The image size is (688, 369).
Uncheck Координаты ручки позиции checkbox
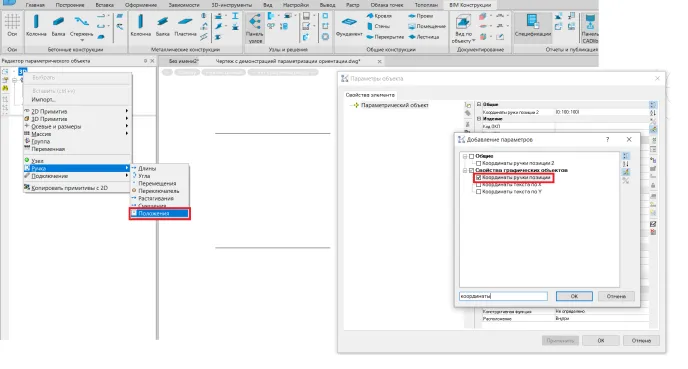479,178
